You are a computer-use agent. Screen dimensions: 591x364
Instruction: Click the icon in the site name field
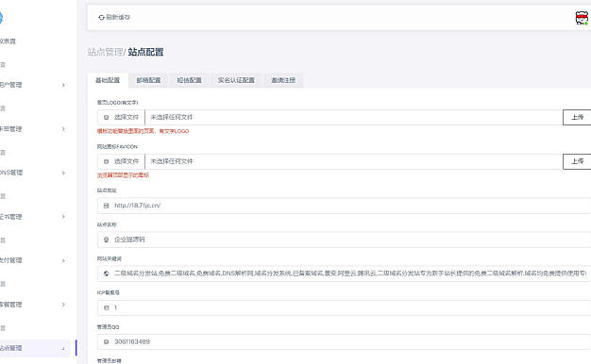[x=107, y=240]
